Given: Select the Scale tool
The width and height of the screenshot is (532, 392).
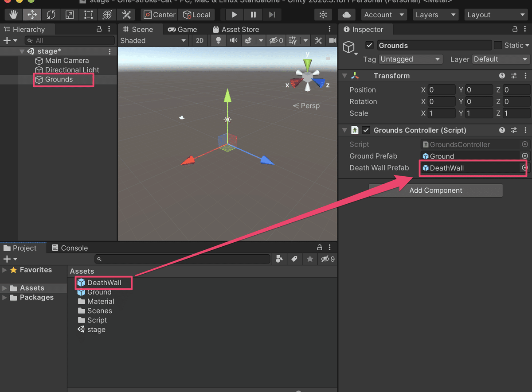Looking at the screenshot, I should (70, 15).
